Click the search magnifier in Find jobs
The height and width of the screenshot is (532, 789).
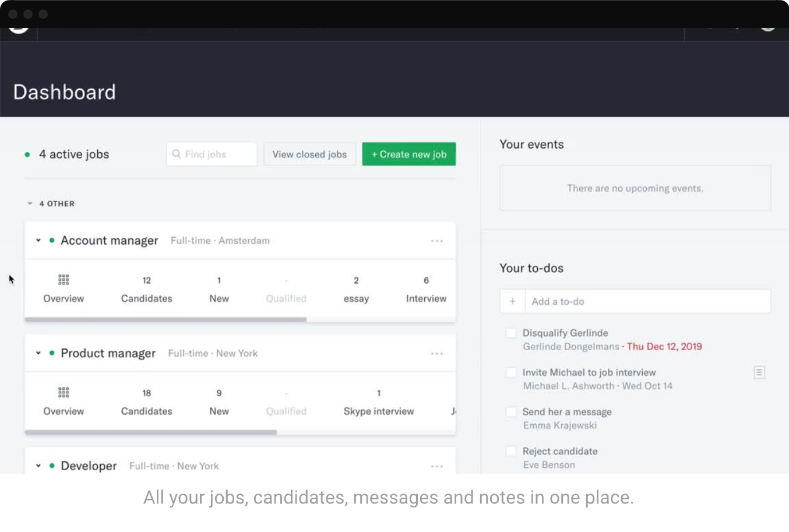177,154
